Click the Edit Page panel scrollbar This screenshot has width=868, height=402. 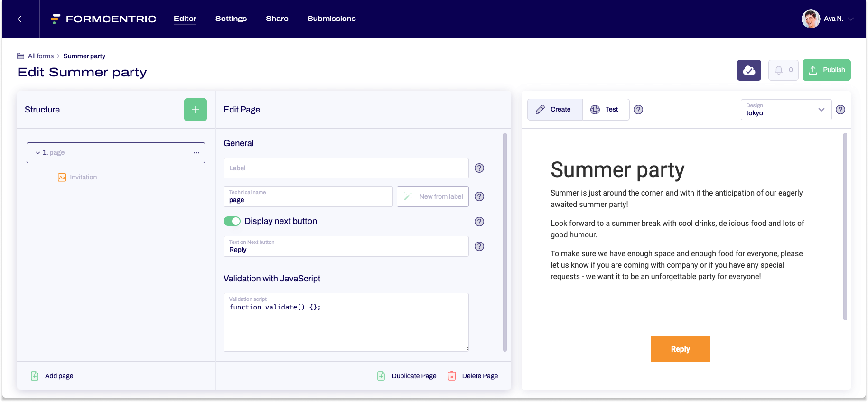(505, 242)
